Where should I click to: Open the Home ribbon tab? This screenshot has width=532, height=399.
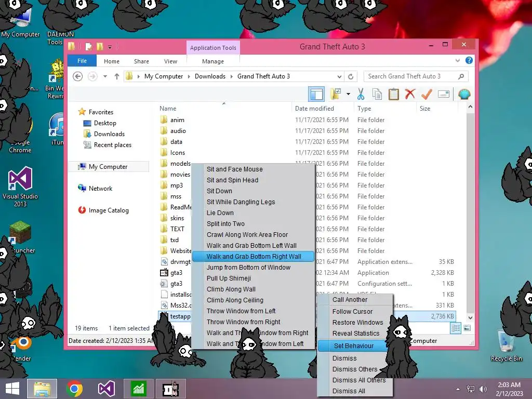(x=112, y=61)
